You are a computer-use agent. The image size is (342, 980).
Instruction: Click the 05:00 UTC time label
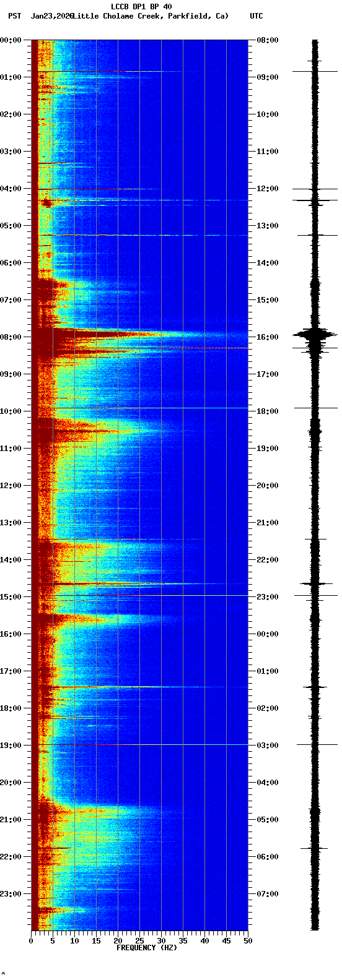tap(268, 820)
